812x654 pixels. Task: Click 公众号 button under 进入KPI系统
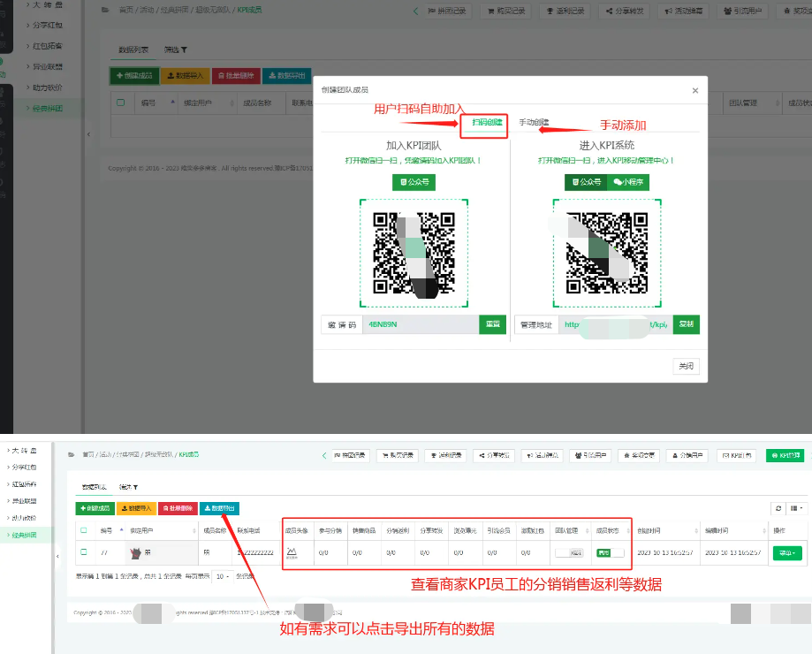[x=586, y=182]
